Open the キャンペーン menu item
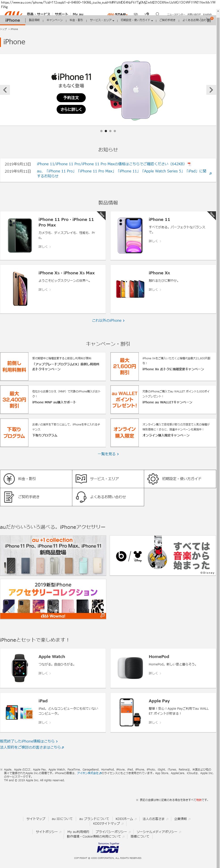The image size is (220, 868). pyautogui.click(x=54, y=20)
